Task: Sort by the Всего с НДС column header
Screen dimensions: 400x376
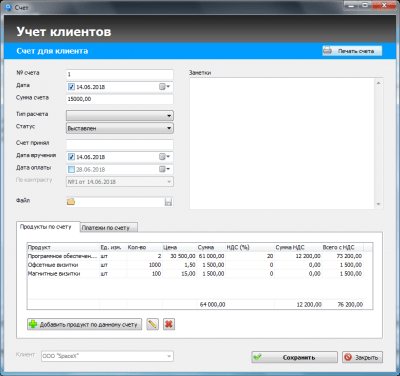Action: coord(342,247)
